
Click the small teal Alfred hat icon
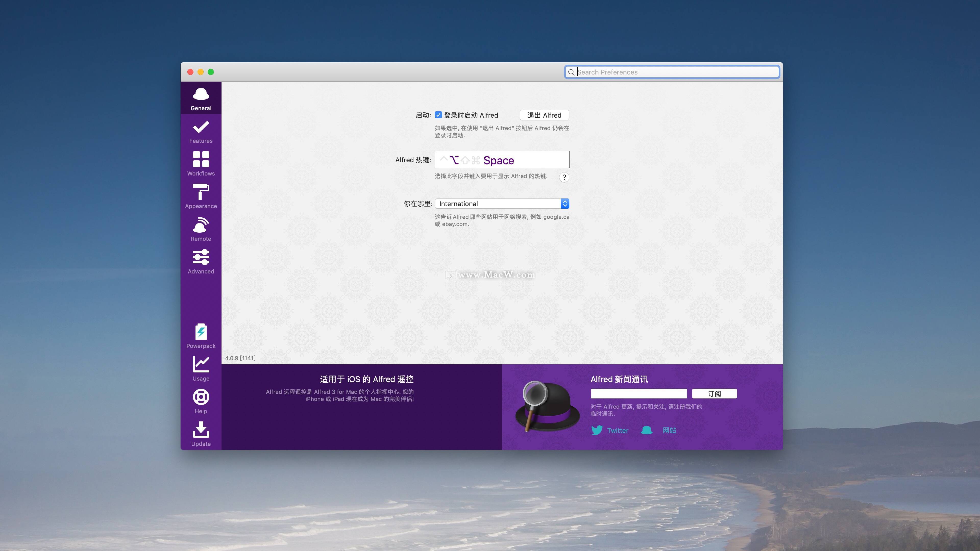click(x=646, y=430)
